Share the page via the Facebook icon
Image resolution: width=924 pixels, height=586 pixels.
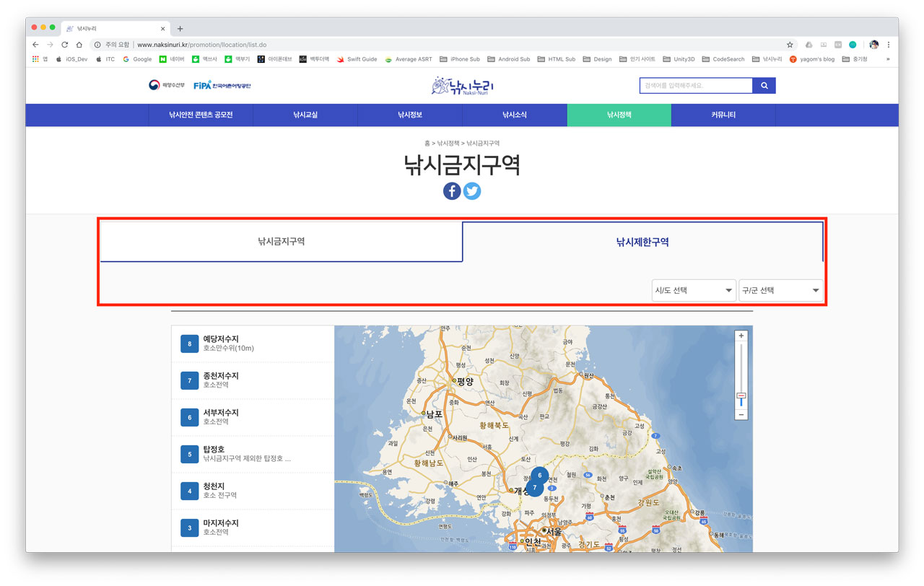point(451,191)
